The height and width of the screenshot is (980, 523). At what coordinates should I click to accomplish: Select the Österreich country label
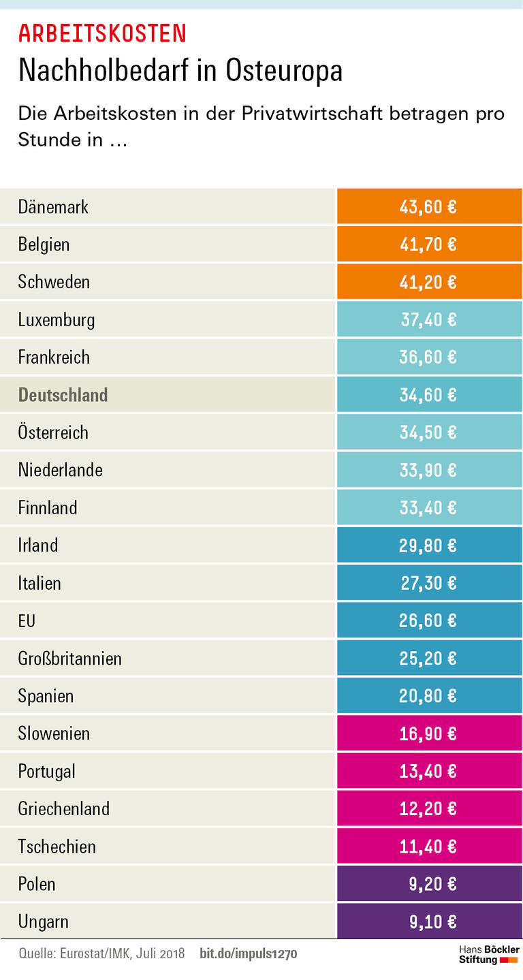point(53,432)
